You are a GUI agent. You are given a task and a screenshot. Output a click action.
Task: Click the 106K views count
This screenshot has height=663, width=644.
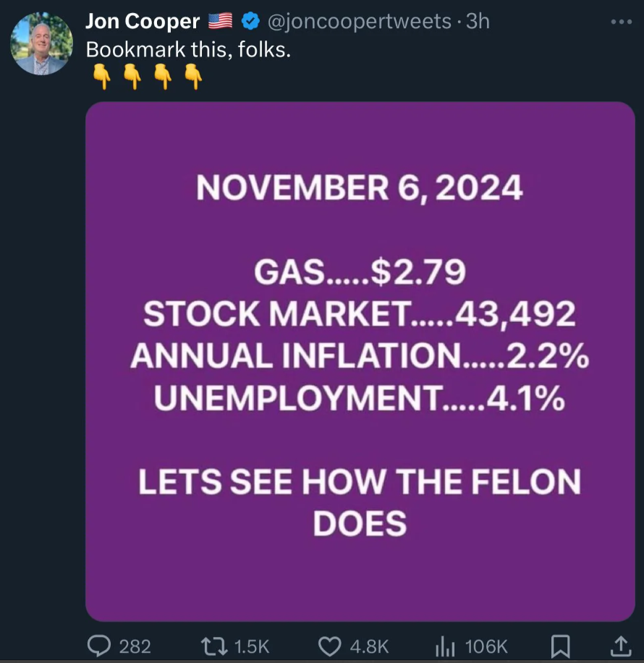(486, 646)
